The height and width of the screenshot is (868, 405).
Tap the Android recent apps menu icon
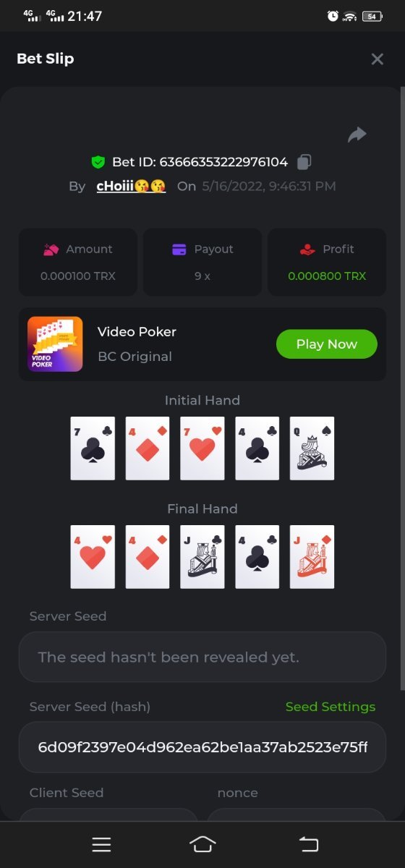pyautogui.click(x=101, y=844)
